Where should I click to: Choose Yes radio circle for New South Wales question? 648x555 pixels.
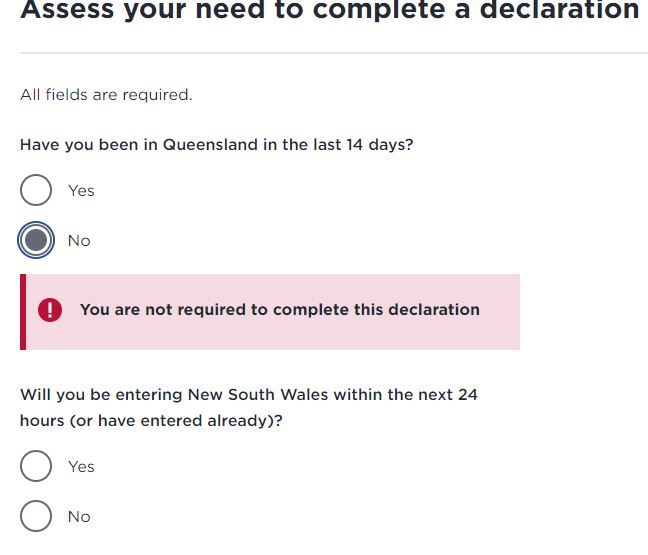pyautogui.click(x=36, y=466)
